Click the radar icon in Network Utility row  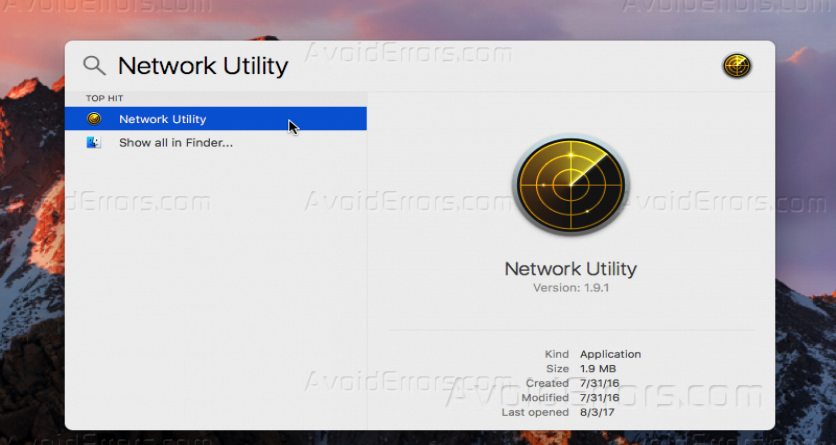(x=94, y=119)
